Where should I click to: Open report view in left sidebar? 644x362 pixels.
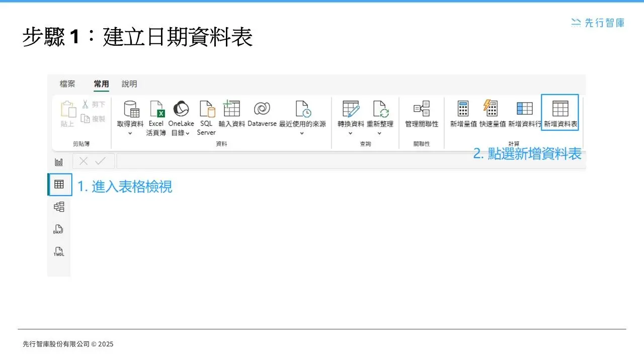(x=59, y=162)
